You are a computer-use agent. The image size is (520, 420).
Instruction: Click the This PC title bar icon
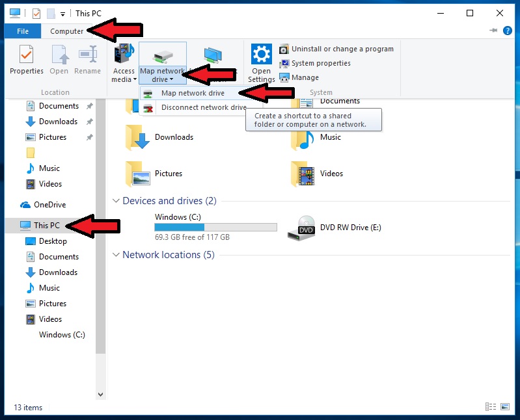tap(15, 13)
